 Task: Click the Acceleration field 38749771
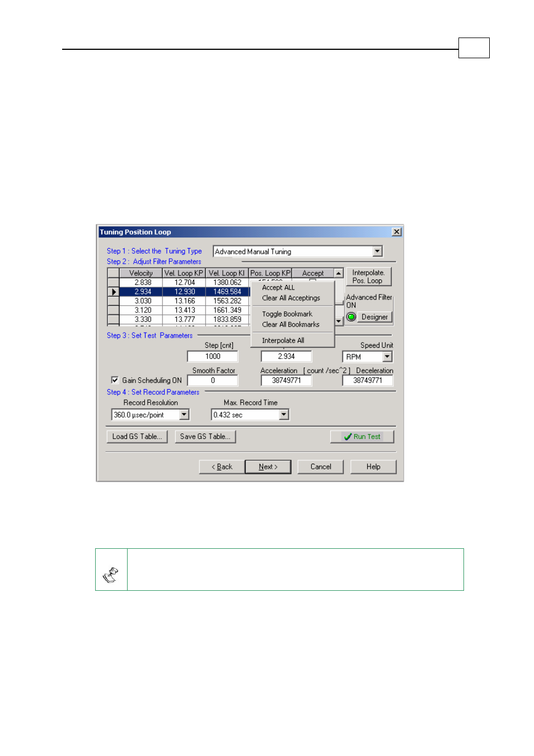286,380
